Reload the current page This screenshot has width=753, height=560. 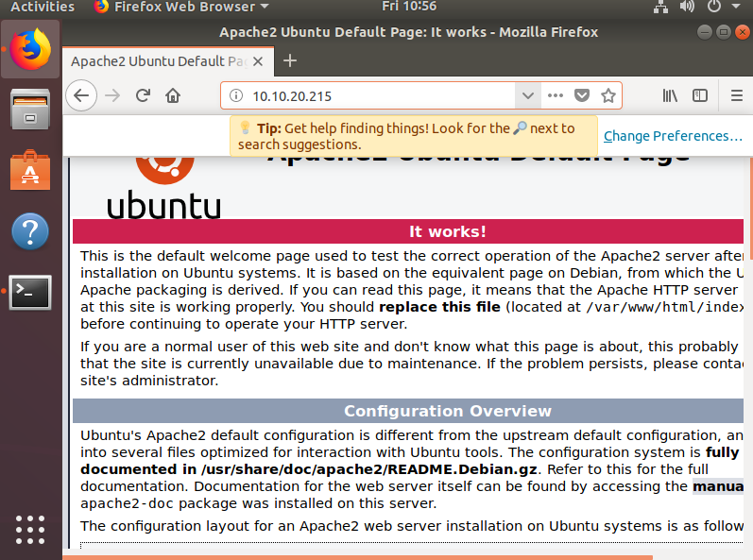143,95
